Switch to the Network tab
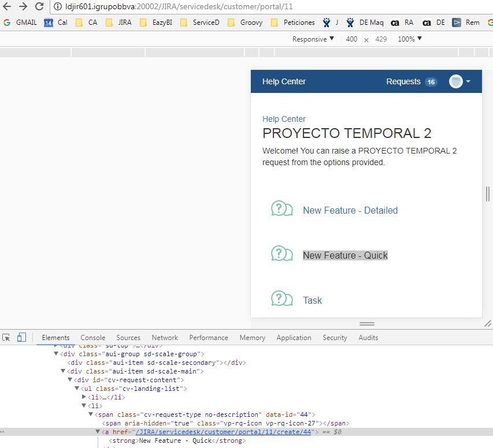 [x=165, y=337]
